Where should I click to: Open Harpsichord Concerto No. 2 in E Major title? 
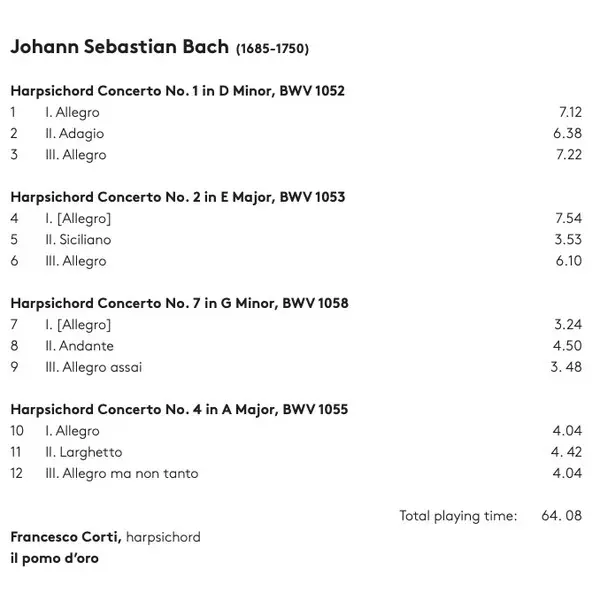pyautogui.click(x=177, y=197)
